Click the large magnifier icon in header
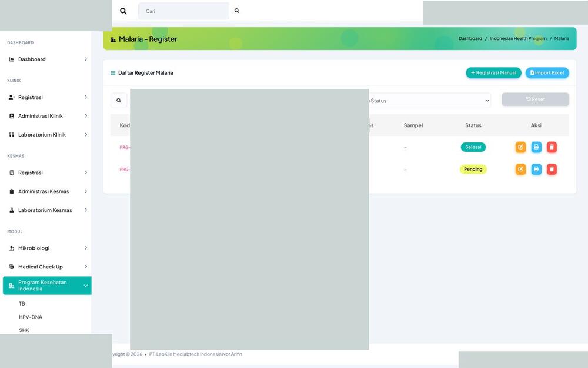Image resolution: width=588 pixels, height=368 pixels. pos(123,11)
